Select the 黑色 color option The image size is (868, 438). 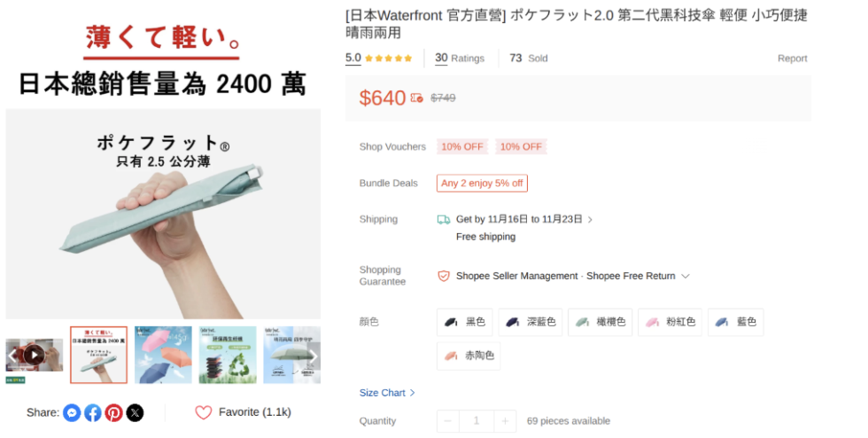(465, 322)
